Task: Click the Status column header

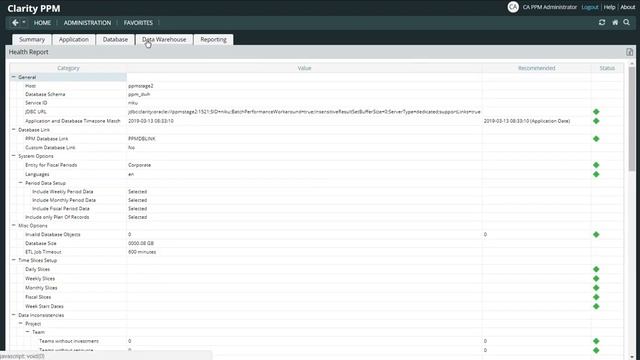Action: (607, 68)
